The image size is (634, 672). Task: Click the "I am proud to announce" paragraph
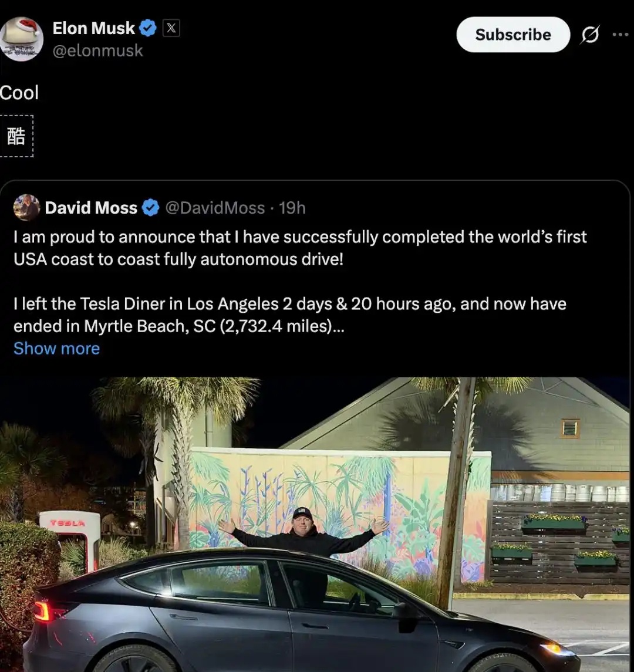(x=300, y=248)
